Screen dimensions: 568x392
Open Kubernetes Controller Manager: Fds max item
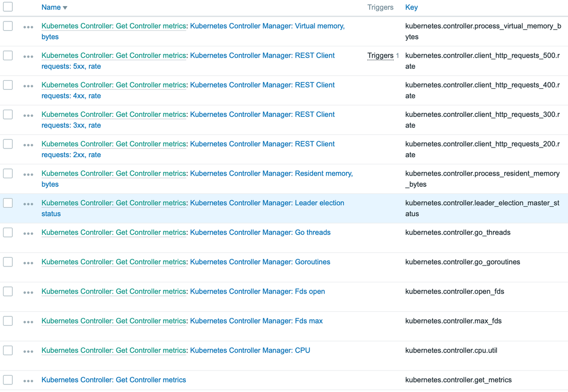click(x=256, y=321)
